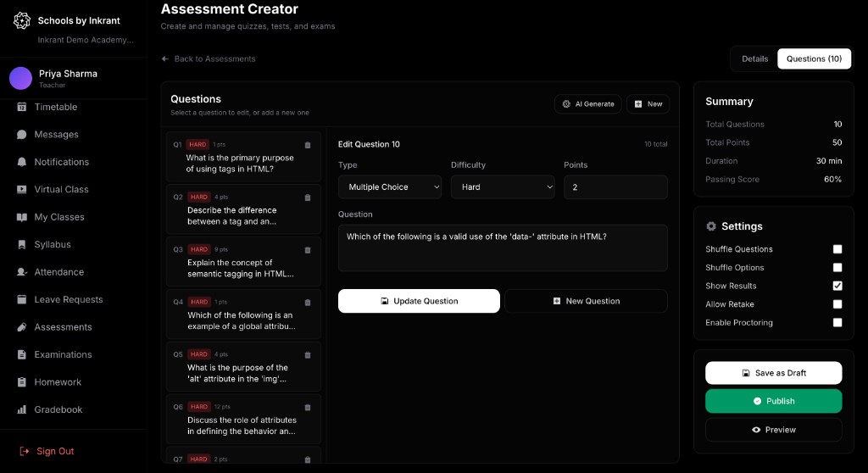Click the AI Generate button
The height and width of the screenshot is (473, 868).
tap(588, 104)
